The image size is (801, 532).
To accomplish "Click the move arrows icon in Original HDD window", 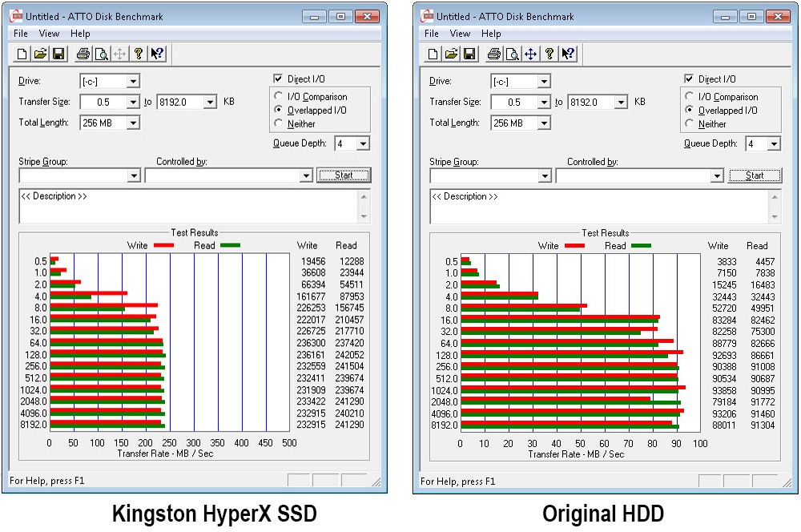I will [x=530, y=54].
